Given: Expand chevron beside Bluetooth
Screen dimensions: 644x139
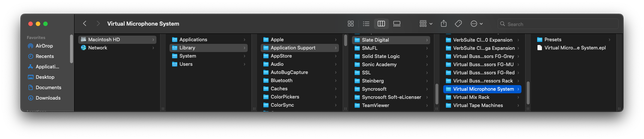Looking at the screenshot, I should tap(336, 80).
